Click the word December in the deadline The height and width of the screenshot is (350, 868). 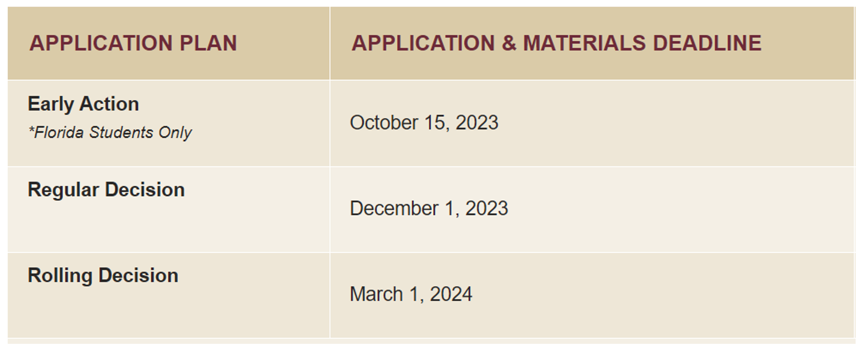(394, 209)
